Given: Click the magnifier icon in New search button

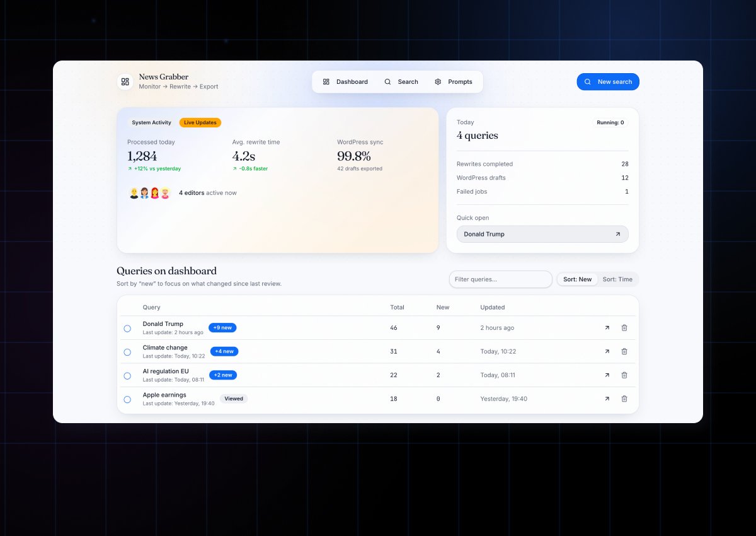Looking at the screenshot, I should [x=588, y=82].
